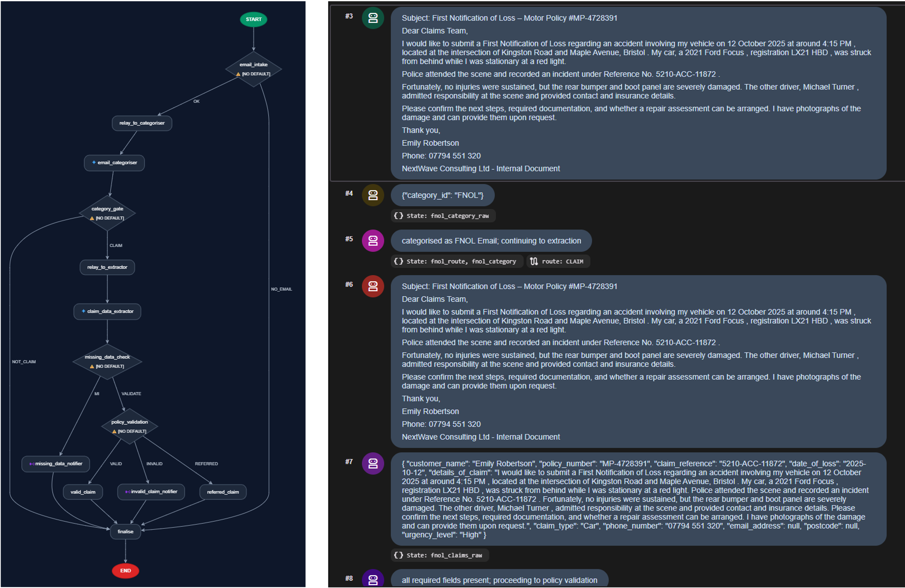Click the sparkle icon on claim_data_extractor node
The image size is (905, 588).
(83, 311)
